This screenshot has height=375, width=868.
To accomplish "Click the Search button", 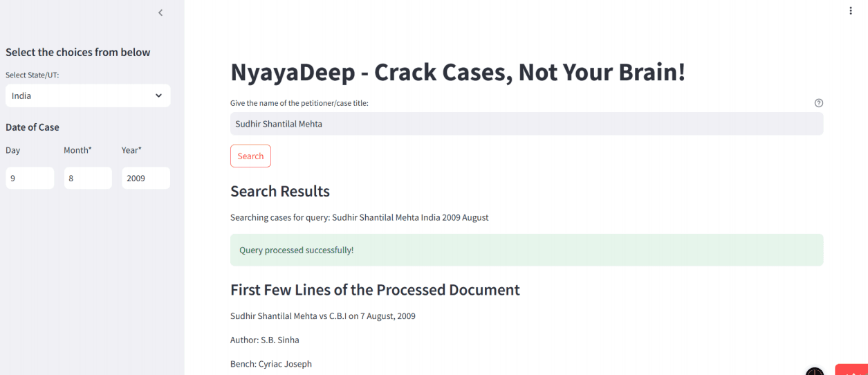I will tap(250, 156).
